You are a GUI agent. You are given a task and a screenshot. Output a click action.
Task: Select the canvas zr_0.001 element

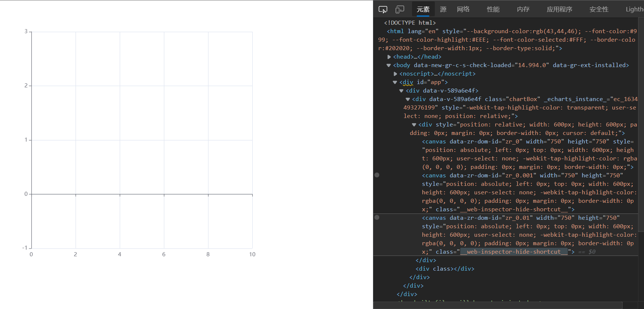pos(529,192)
